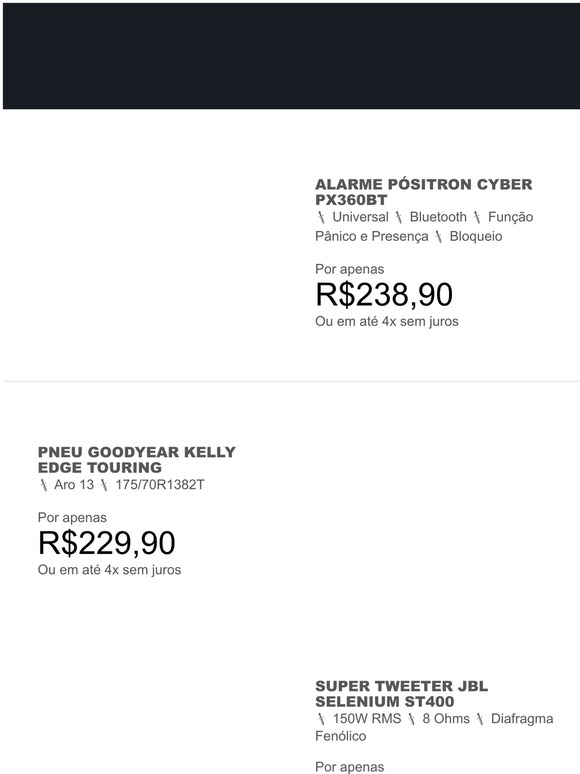580x774 pixels.
Task: Click the Função Pânico e Presença feature text
Action: click(424, 227)
